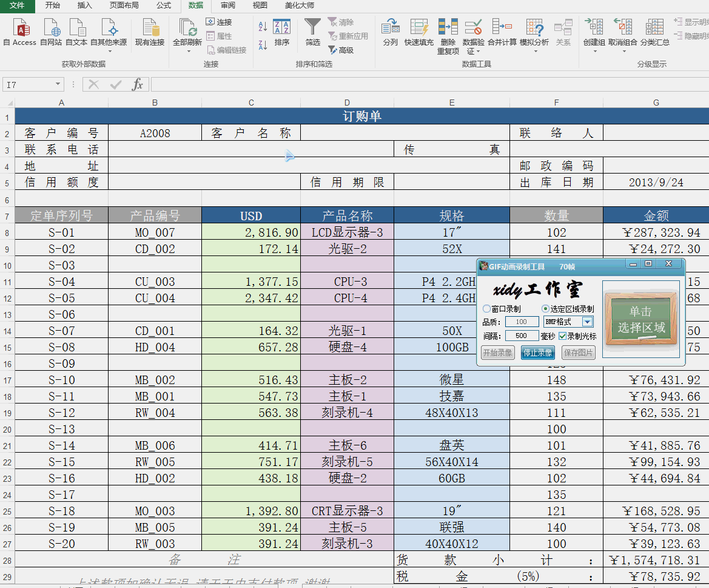
Task: Switch to Page Layout (页面布局) tab
Action: (x=124, y=5)
